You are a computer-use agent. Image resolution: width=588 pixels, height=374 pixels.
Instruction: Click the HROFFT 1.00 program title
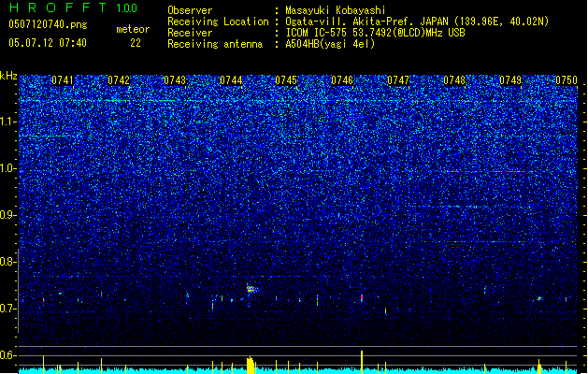[x=74, y=7]
